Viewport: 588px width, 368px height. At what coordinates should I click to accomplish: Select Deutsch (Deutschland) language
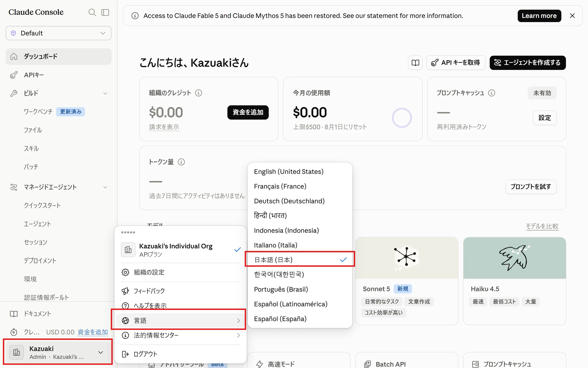[300, 201]
